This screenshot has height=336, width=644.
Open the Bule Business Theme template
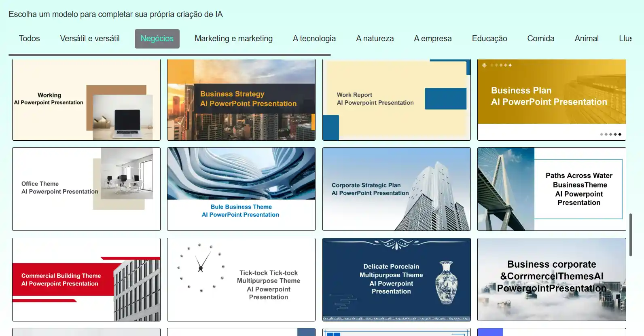(241, 189)
